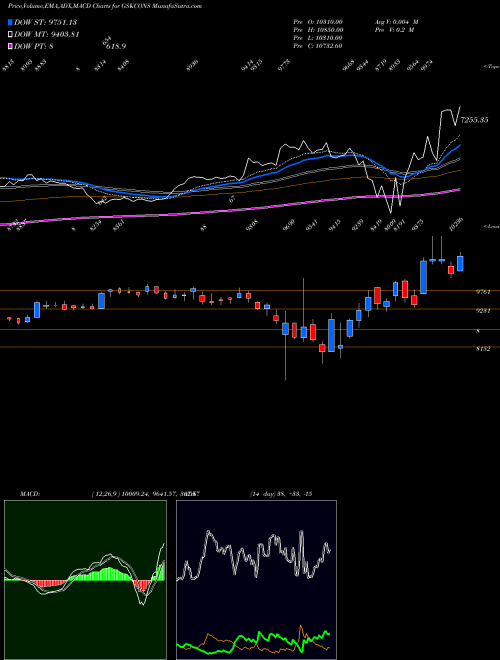Select the 'DOW ST: 9751.13' legend text
The image size is (500, 660).
point(45,22)
